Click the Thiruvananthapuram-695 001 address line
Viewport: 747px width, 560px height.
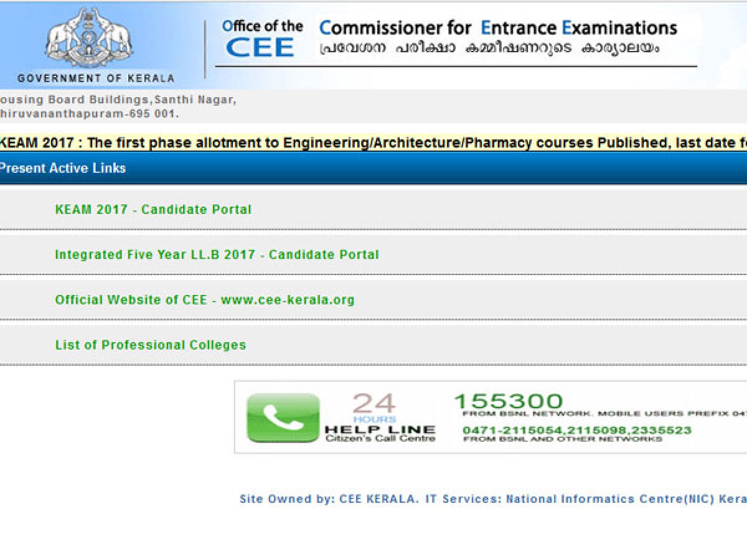click(90, 114)
